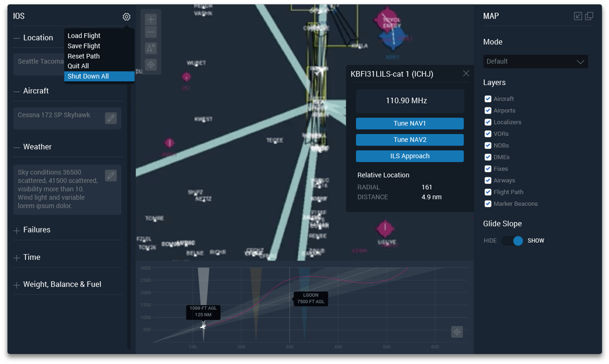Viewport: 609px width, 364px height.
Task: Uncheck the Flight Path layer
Action: coord(488,192)
